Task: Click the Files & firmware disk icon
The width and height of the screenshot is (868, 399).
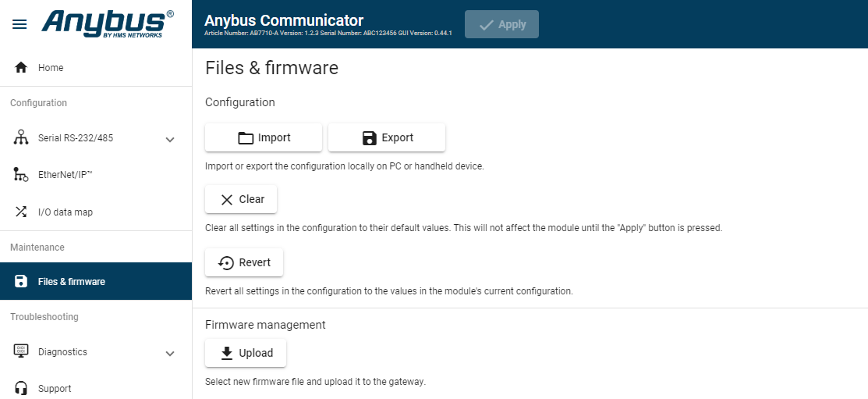Action: 21,282
